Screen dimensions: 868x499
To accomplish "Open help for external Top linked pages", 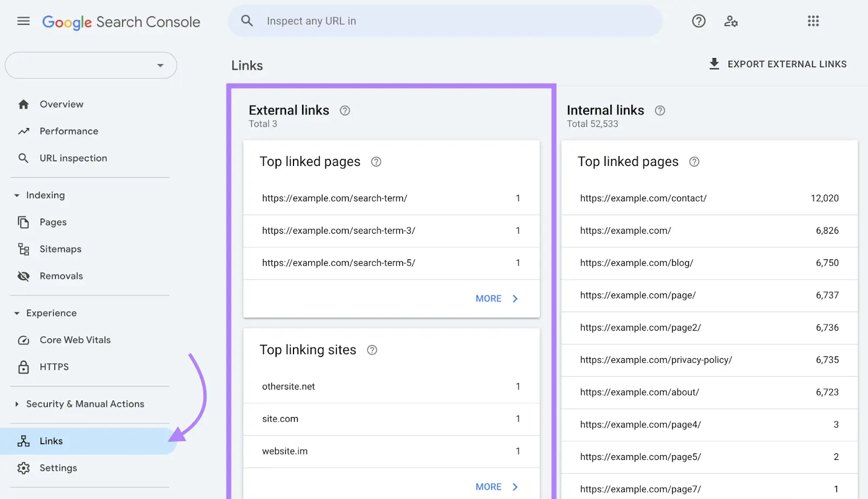I will (x=376, y=162).
